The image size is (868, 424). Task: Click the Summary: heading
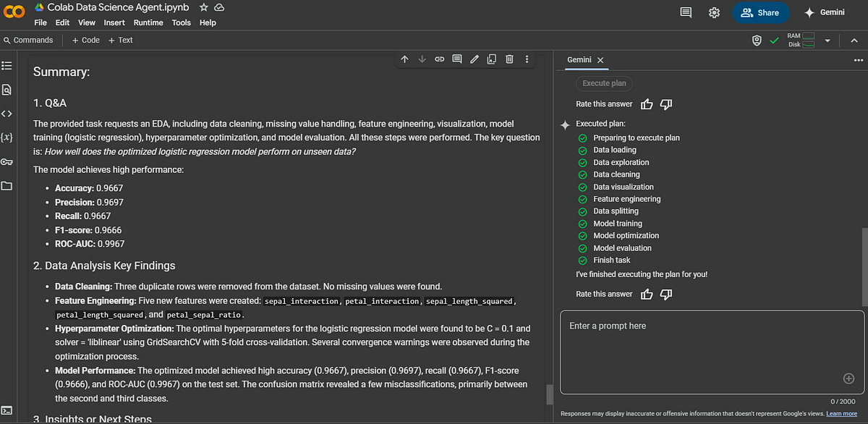[x=61, y=72]
